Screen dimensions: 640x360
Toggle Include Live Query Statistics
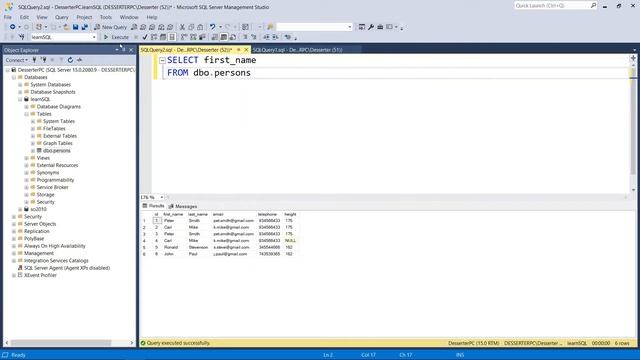click(193, 37)
